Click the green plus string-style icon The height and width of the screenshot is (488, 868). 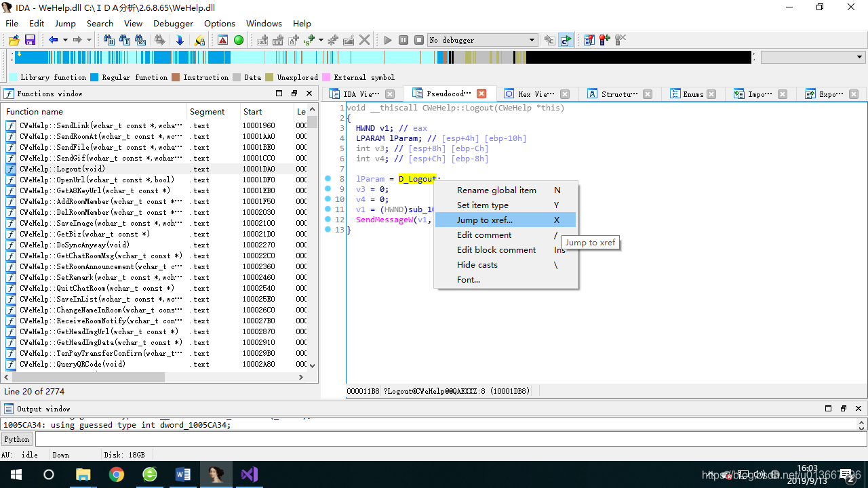click(310, 40)
